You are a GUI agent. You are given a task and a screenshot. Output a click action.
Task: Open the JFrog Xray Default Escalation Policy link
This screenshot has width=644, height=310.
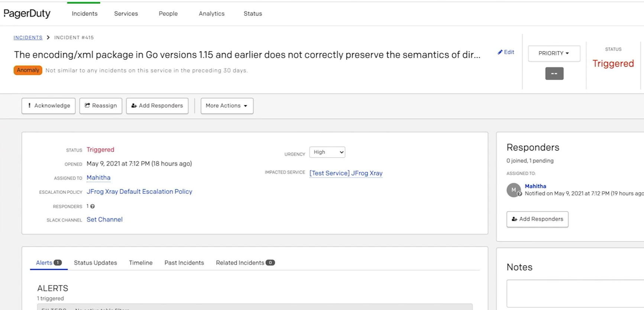tap(139, 192)
